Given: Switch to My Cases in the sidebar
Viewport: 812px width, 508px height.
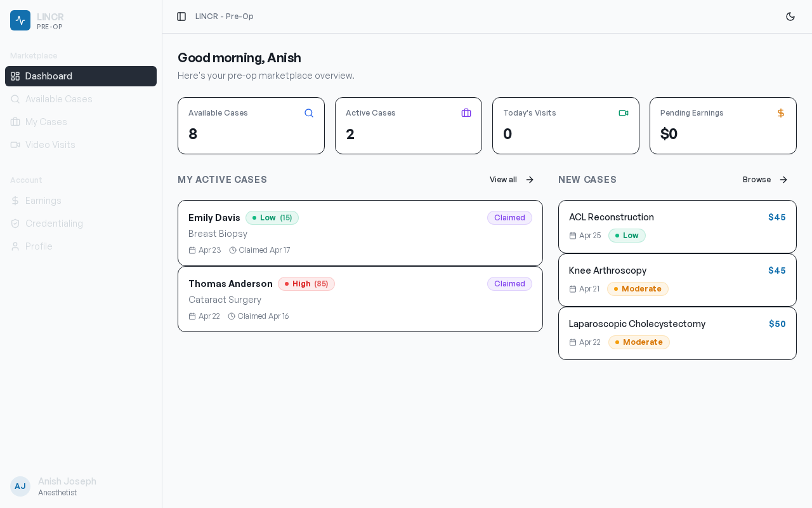Looking at the screenshot, I should pos(46,122).
